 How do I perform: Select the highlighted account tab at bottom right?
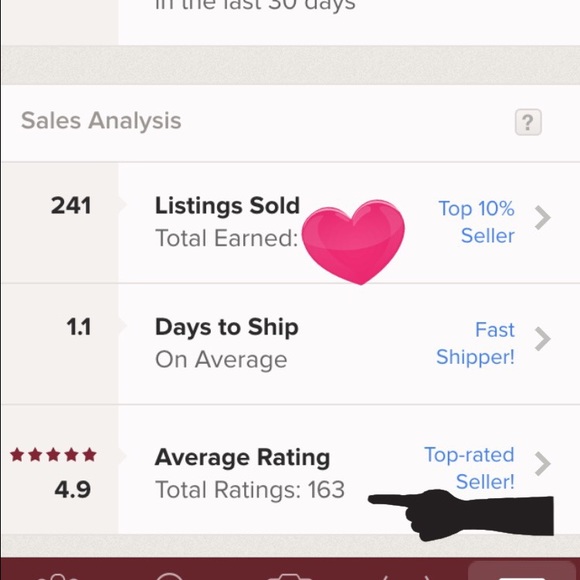coord(522,571)
